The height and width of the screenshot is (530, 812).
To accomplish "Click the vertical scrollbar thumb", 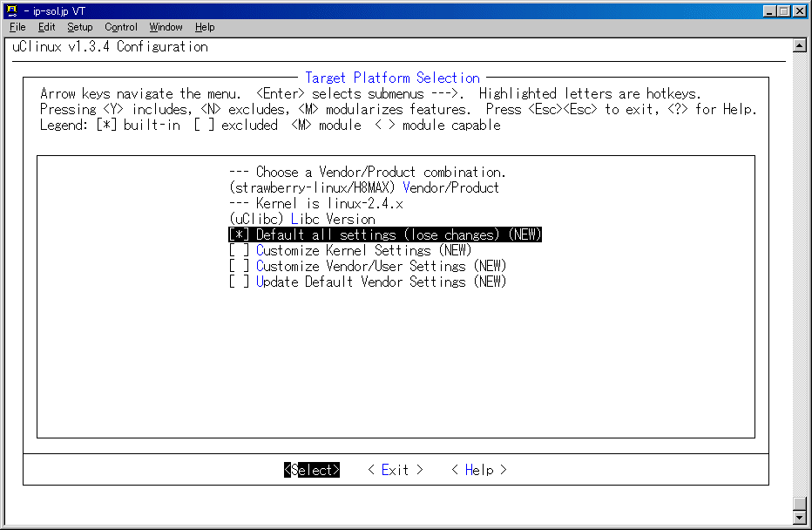I will (x=800, y=504).
